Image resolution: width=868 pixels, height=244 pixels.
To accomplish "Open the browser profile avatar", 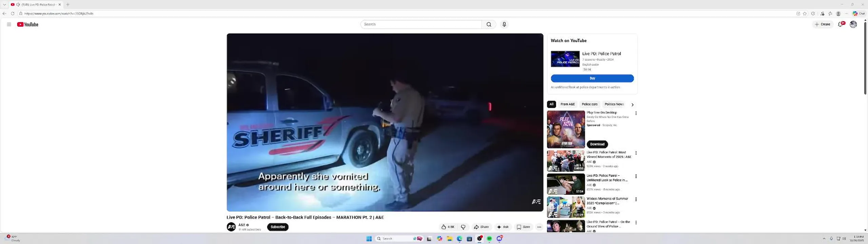I will pos(839,14).
